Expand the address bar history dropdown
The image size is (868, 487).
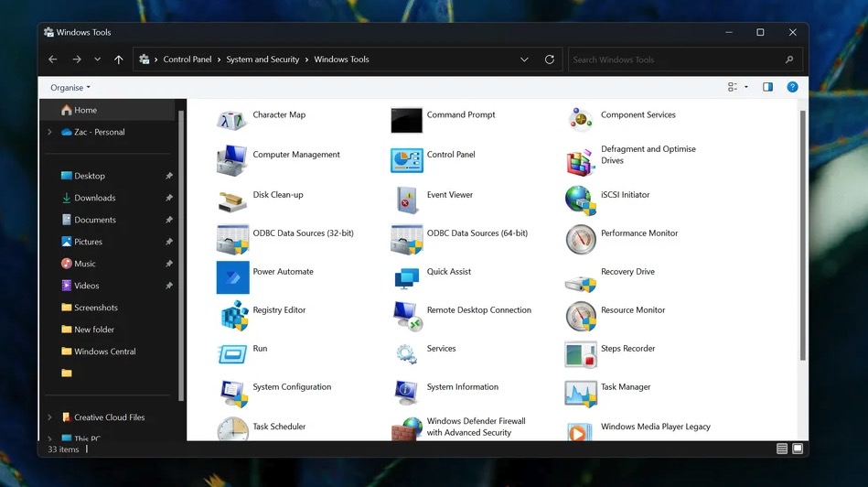pos(524,60)
